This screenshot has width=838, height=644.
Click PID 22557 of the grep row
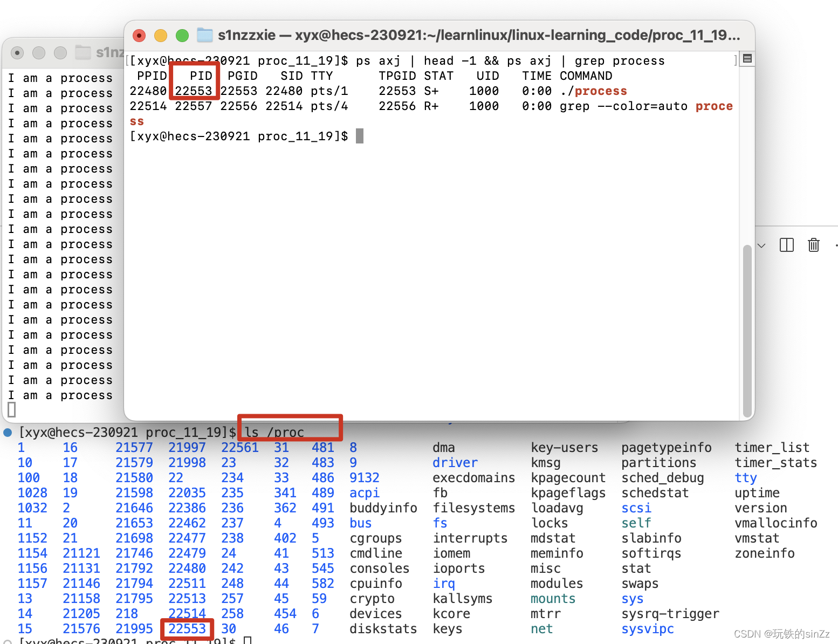pos(194,106)
